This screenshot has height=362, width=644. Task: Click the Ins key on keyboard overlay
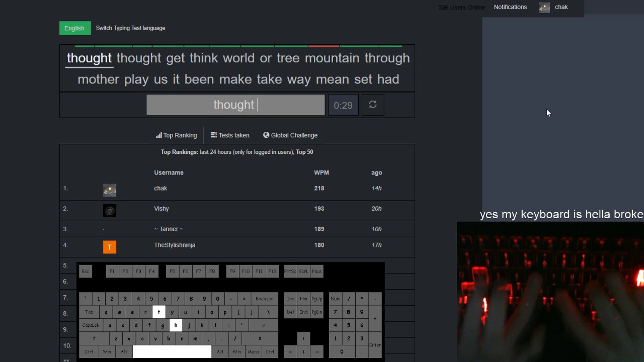tap(290, 299)
